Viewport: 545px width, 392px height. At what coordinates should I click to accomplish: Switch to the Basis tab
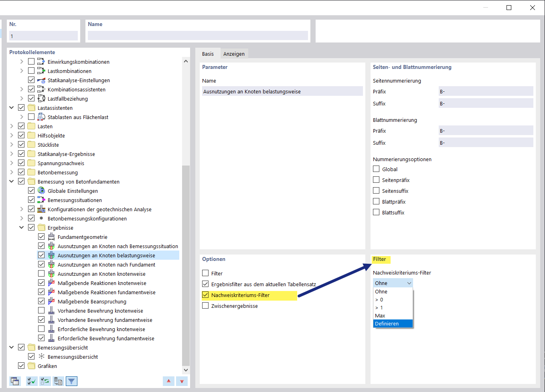point(208,54)
